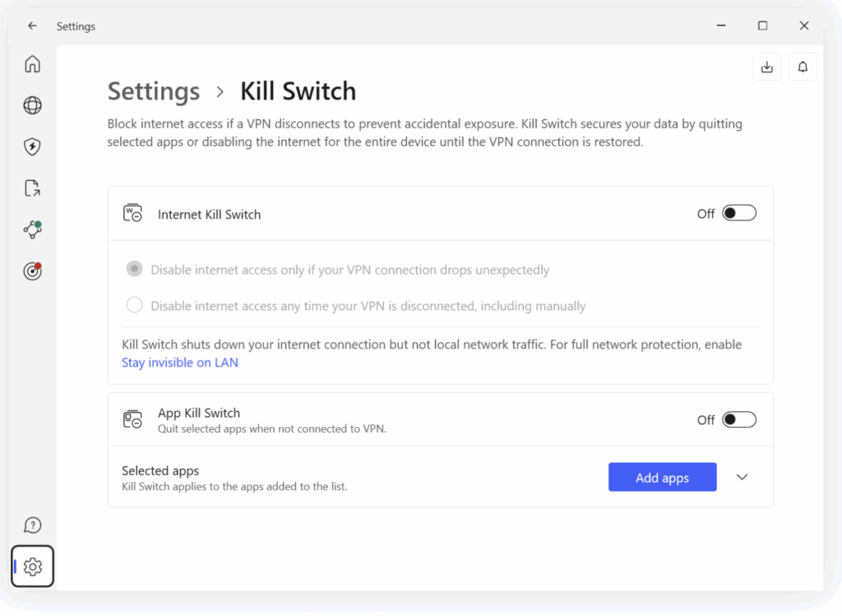The image size is (842, 616).
Task: Go back using the arrow in the title bar
Action: pos(32,25)
